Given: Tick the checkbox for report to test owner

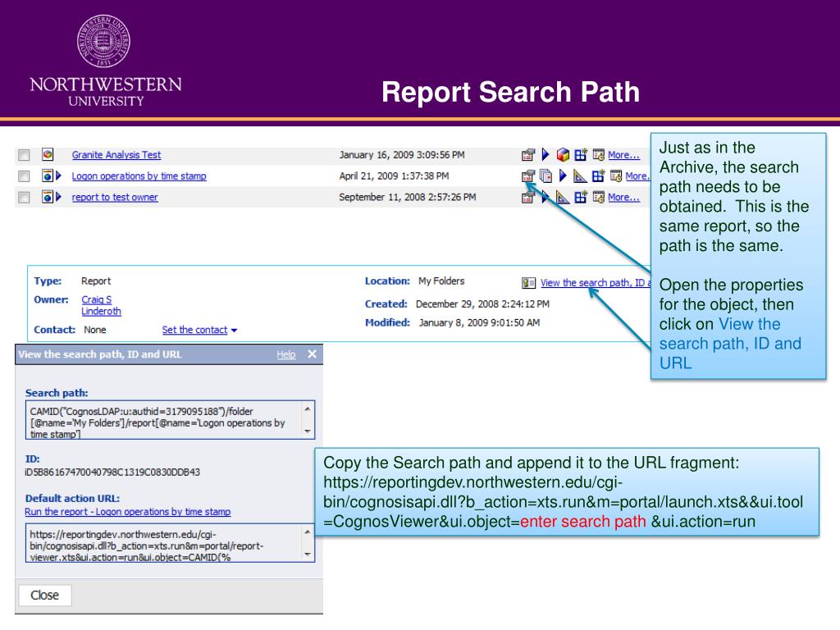Looking at the screenshot, I should 24,197.
